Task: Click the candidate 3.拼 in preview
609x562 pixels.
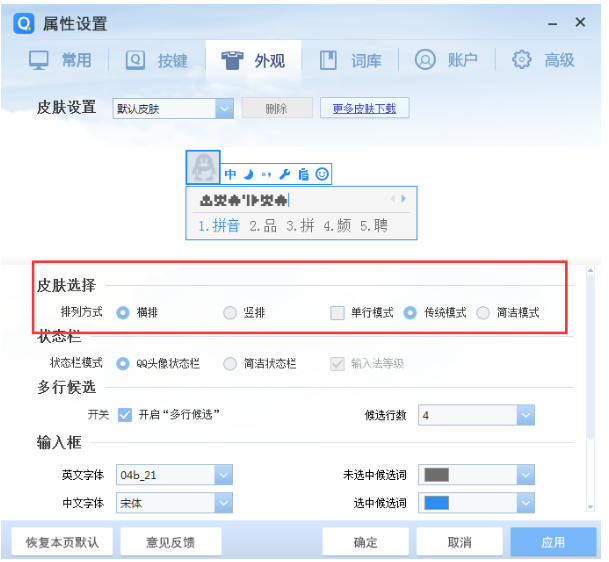Action: [300, 226]
